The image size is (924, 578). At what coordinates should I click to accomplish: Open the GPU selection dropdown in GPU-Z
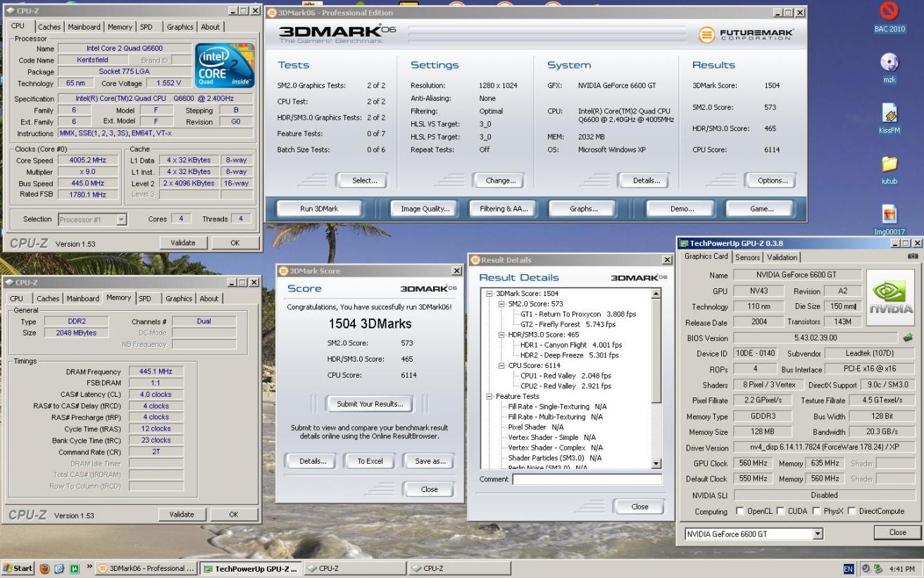817,534
